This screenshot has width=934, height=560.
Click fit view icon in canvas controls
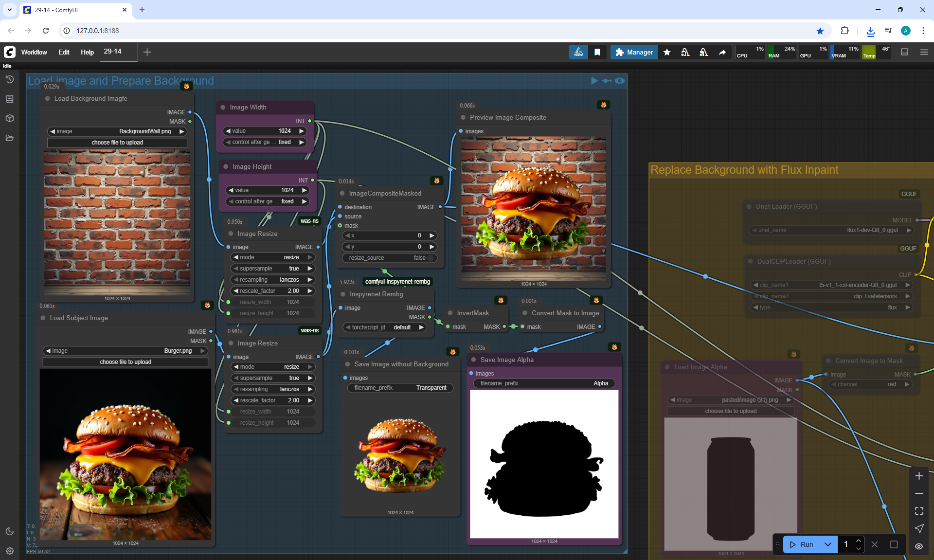(x=919, y=511)
